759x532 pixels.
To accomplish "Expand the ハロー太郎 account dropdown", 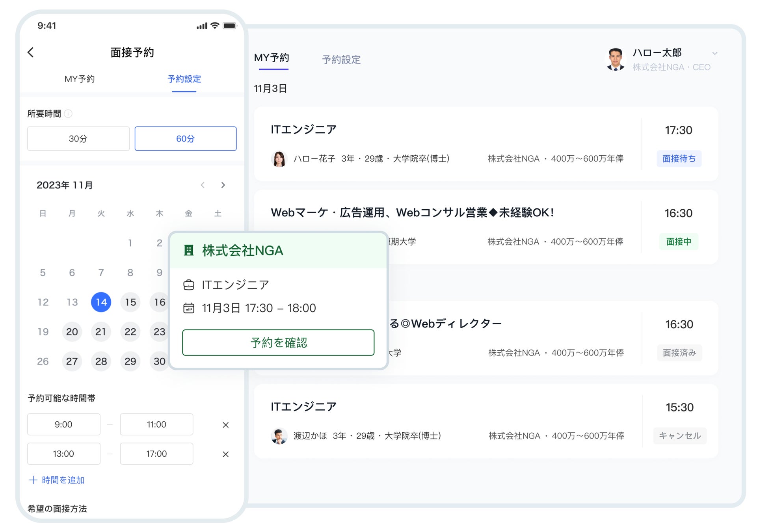I will coord(714,53).
